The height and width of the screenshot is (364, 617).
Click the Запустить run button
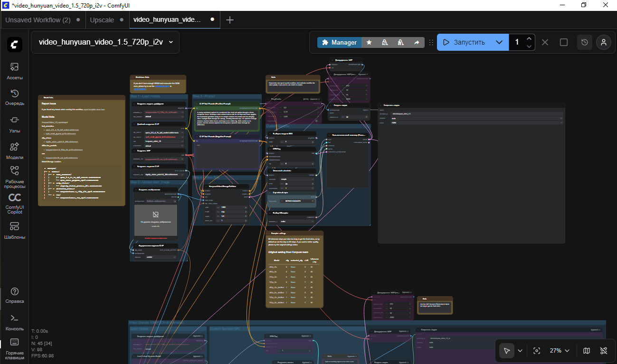(x=464, y=42)
